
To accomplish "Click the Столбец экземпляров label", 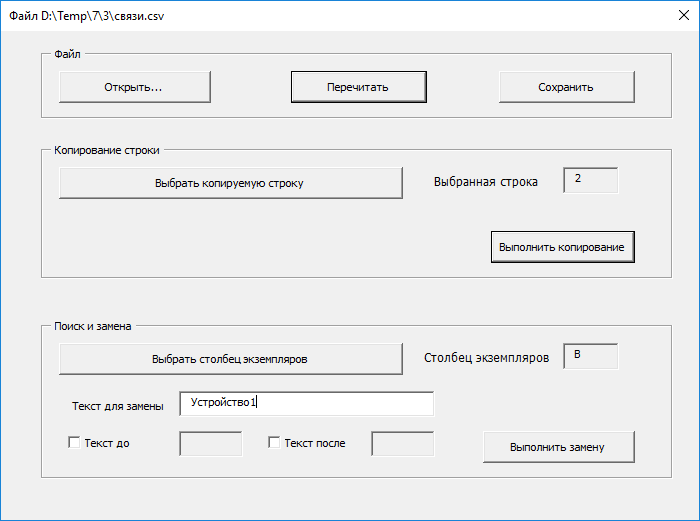I will tap(487, 358).
